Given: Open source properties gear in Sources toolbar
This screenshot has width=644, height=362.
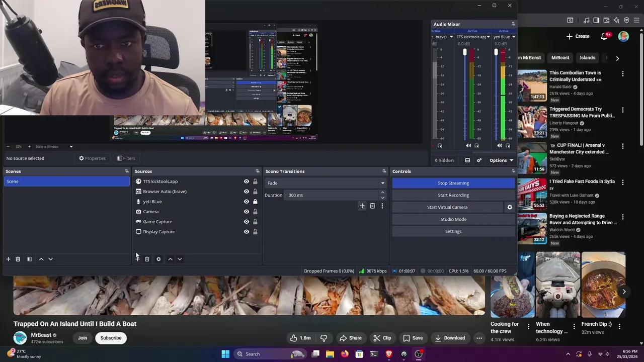Looking at the screenshot, I should 158,259.
